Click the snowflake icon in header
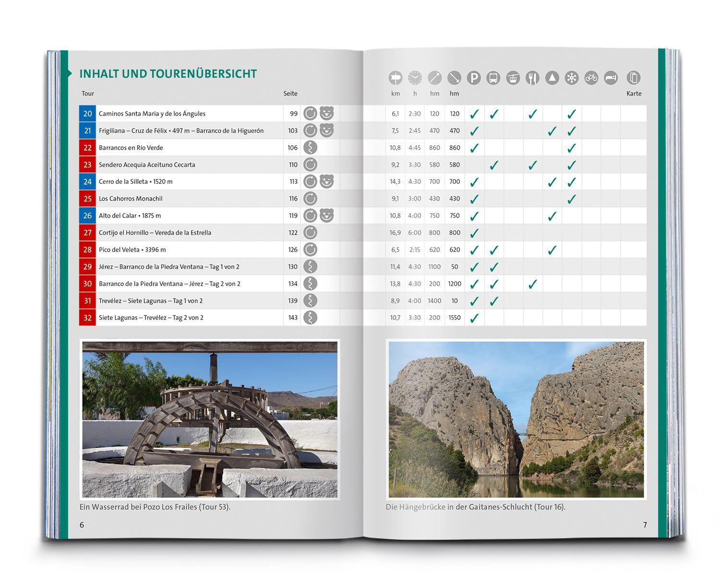Screen dimensions: 720x588 572,78
